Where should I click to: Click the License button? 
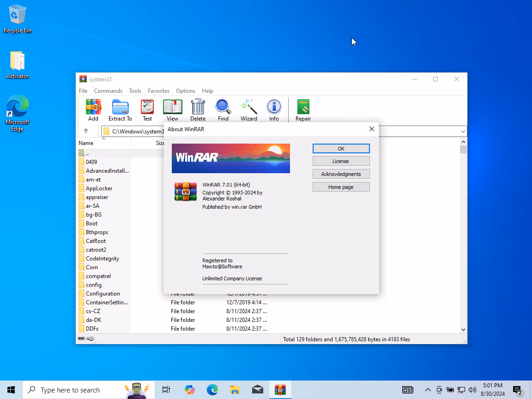pyautogui.click(x=341, y=161)
